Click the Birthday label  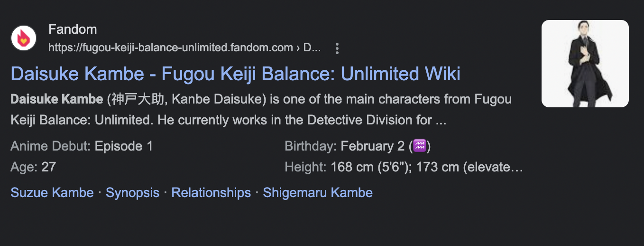tap(311, 146)
